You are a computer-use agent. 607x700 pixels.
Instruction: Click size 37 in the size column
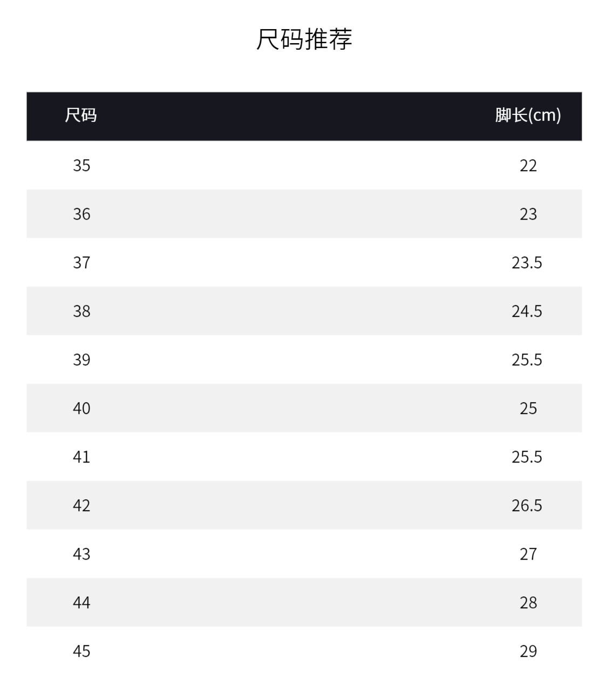click(81, 262)
